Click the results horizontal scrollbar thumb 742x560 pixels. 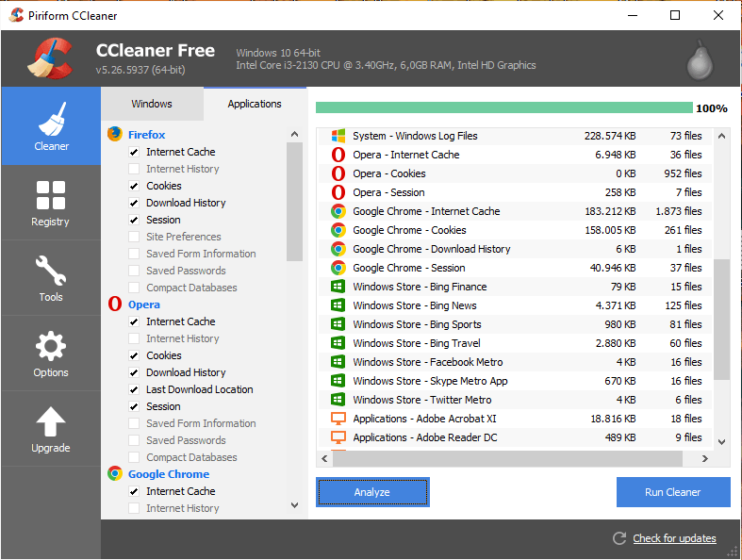[x=507, y=458]
